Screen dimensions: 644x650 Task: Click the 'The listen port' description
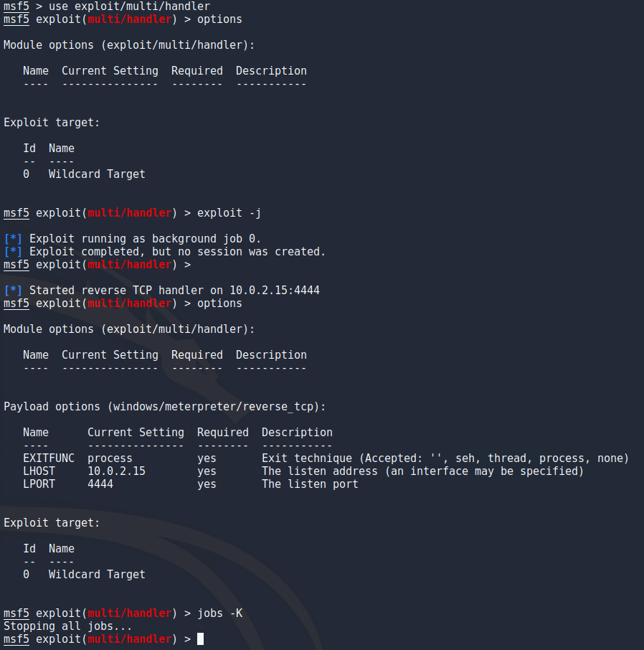tap(310, 484)
